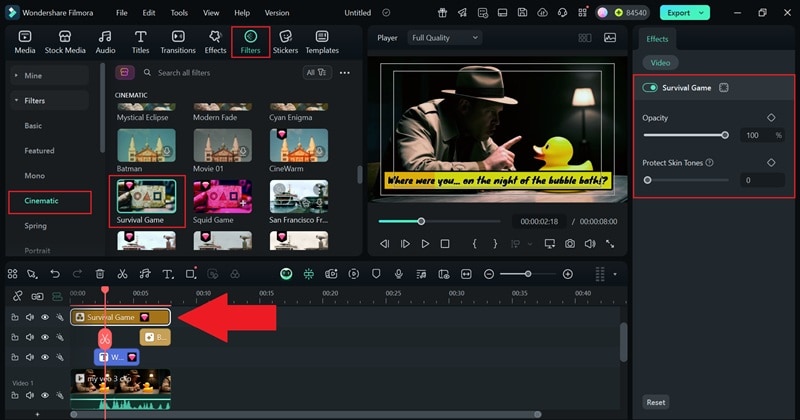
Task: Click the undo arrow in timeline toolbar
Action: coord(55,274)
